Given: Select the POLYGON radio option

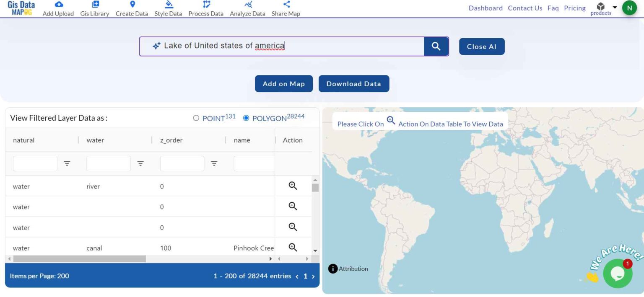Looking at the screenshot, I should (246, 118).
